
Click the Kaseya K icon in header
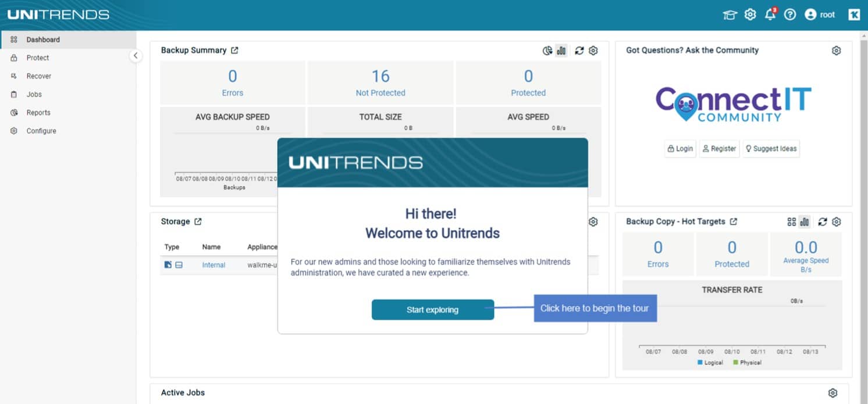click(x=854, y=15)
